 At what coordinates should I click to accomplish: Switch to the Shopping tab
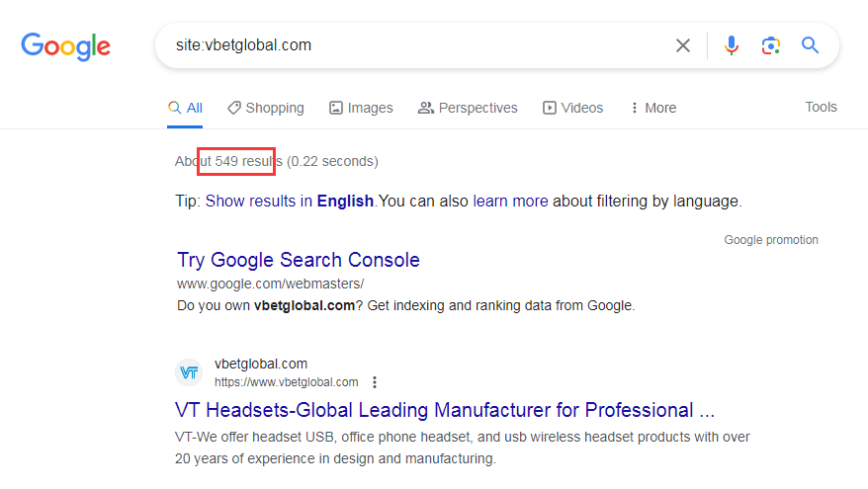[x=266, y=108]
